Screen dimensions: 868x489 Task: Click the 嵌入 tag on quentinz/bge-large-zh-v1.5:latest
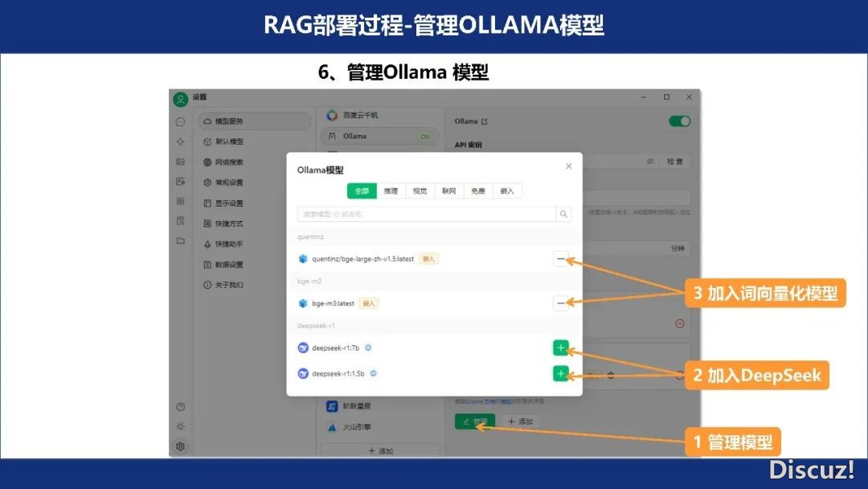pyautogui.click(x=428, y=259)
